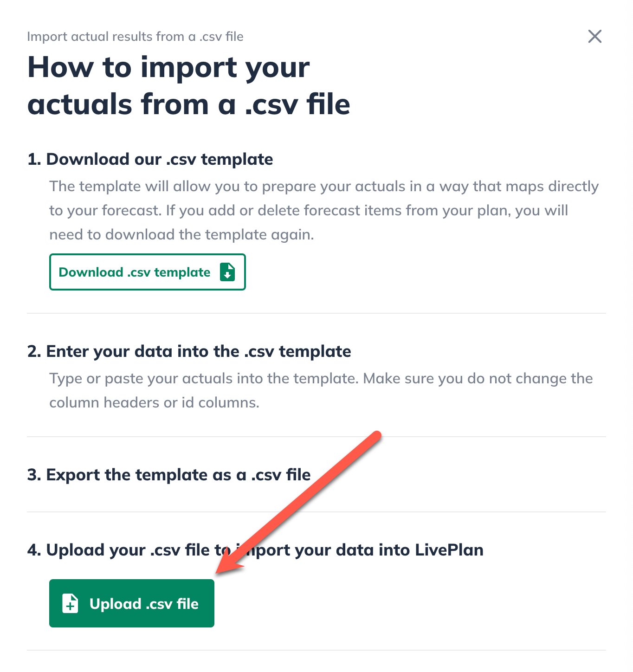Click the How to import your actuals title
The image size is (633, 672).
pyautogui.click(x=189, y=86)
